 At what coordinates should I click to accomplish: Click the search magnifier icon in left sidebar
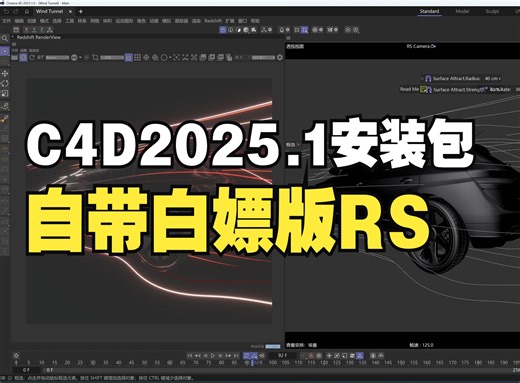click(x=5, y=39)
